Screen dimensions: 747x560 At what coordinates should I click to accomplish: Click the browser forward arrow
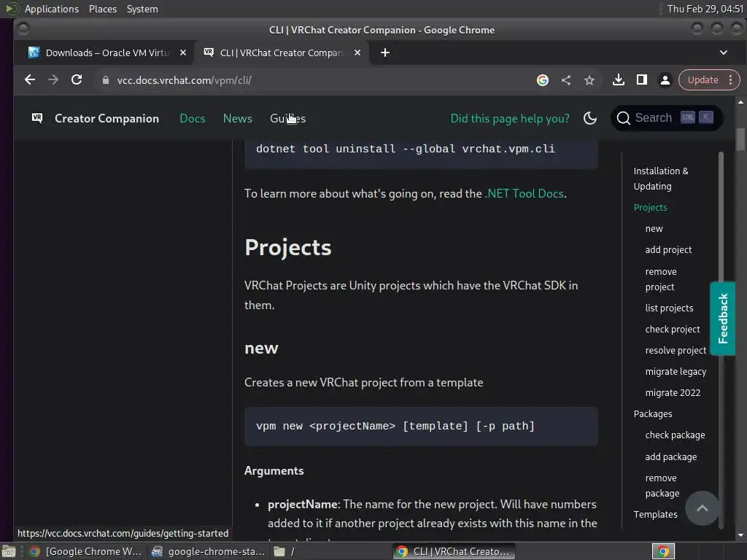(x=53, y=80)
